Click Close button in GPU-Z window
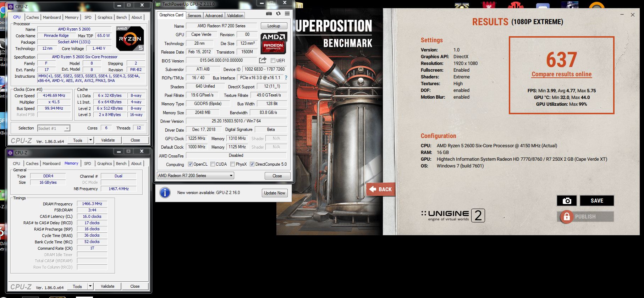 pos(277,176)
